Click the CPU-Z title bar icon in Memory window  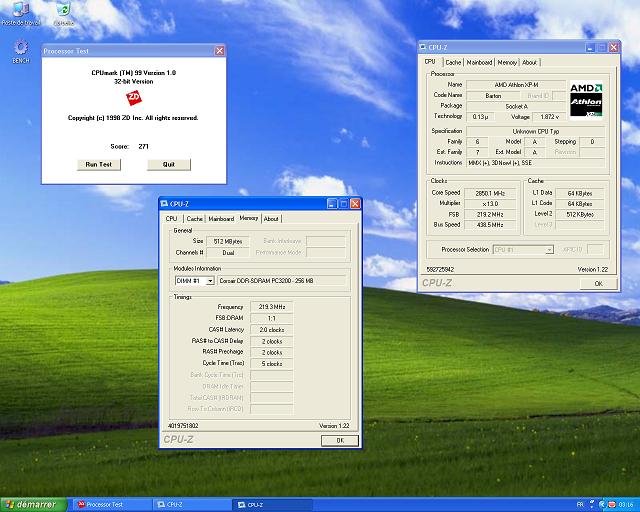pyautogui.click(x=164, y=204)
